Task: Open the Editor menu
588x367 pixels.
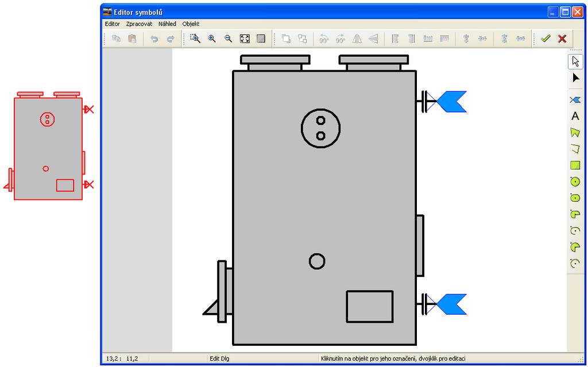Action: click(112, 24)
